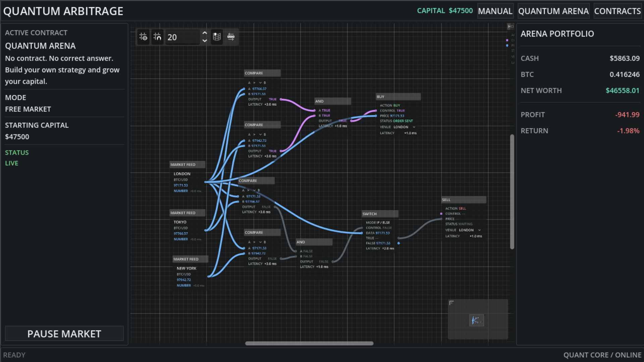Click the grid size field showing 20
This screenshot has width=644, height=362.
tap(183, 37)
